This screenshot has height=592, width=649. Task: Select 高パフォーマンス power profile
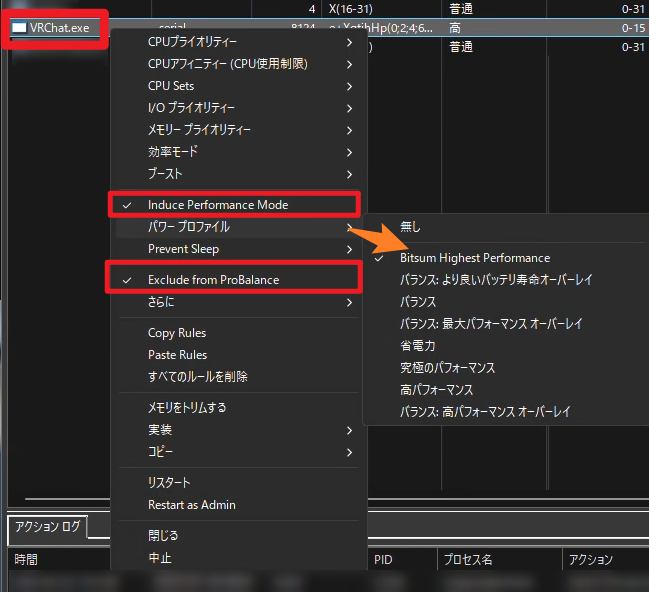[508, 390]
